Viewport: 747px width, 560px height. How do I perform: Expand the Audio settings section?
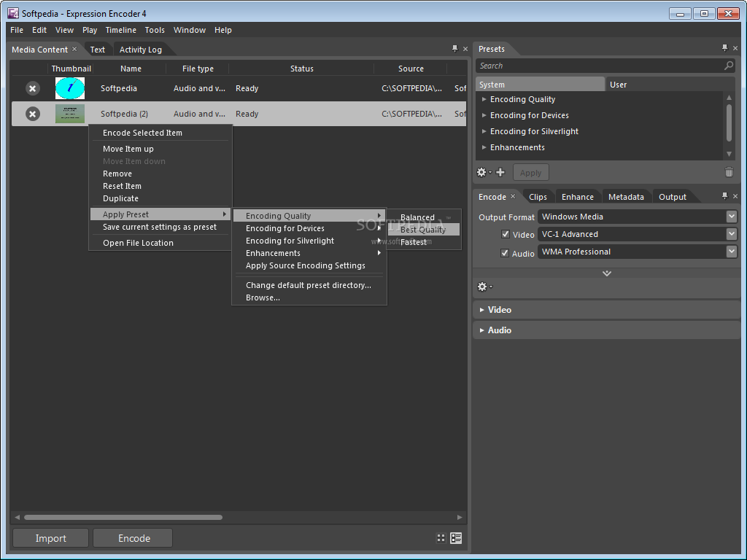pos(482,330)
